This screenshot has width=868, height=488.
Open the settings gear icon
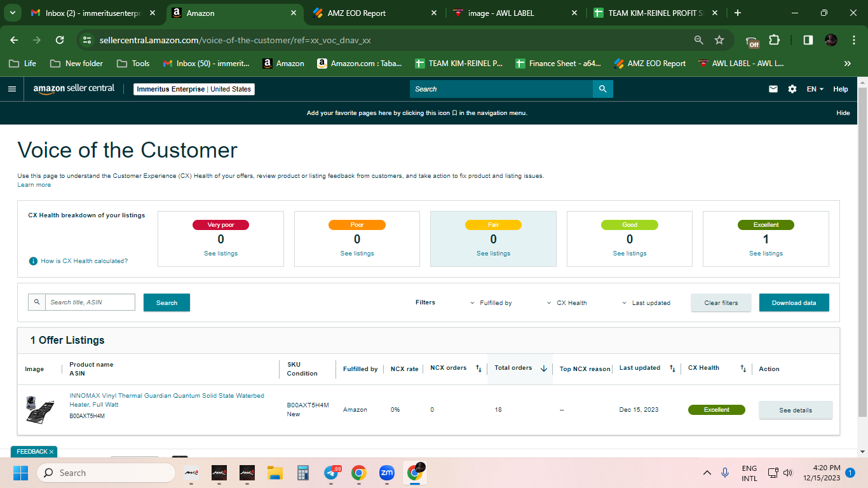pyautogui.click(x=792, y=89)
